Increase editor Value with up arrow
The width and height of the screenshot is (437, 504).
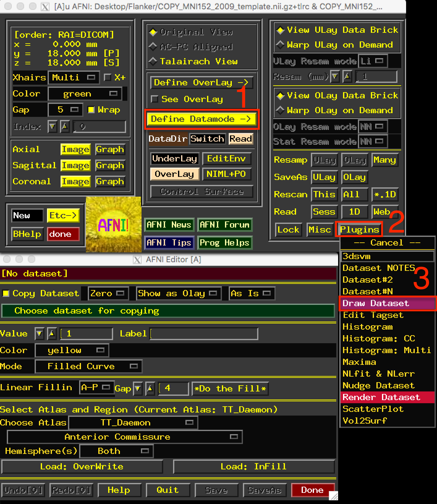click(x=52, y=334)
